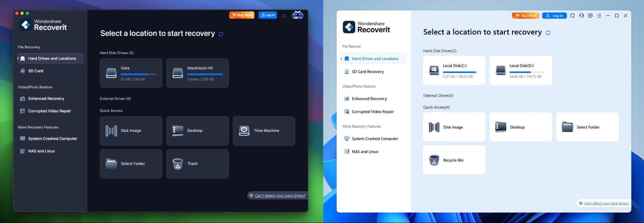Viewport: 644px width, 223px height.
Task: Click the feedback icon next to Log in
Action: tap(572, 15)
